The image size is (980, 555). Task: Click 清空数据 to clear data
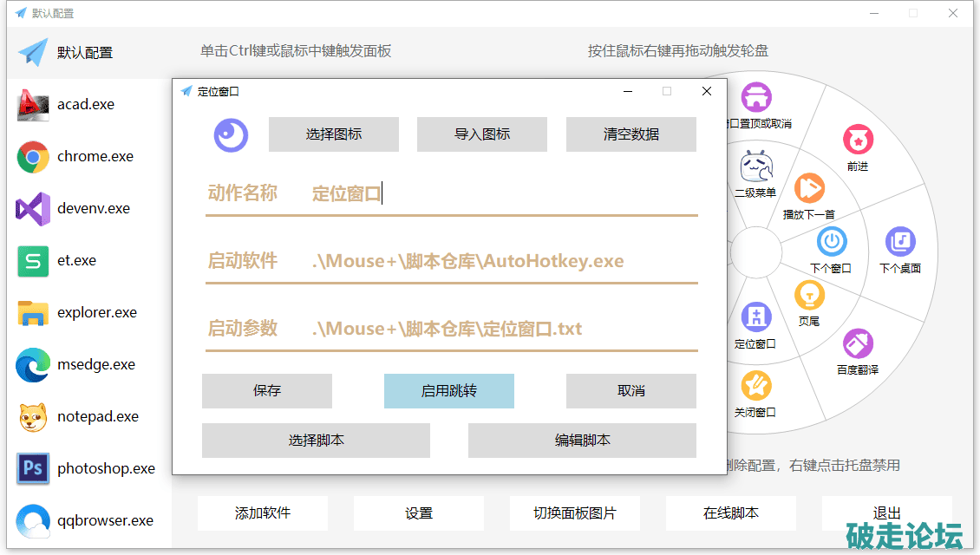[630, 134]
